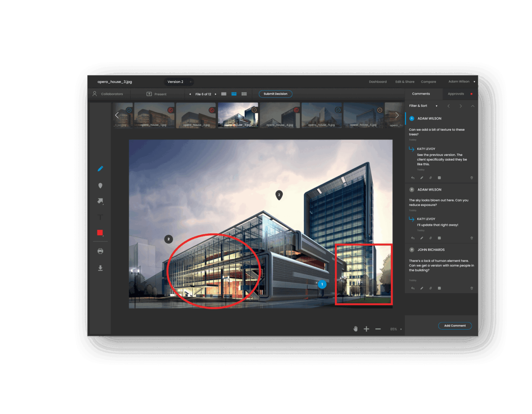Screen dimensions: 532x414
Task: Switch to grid thumbnail view
Action: coord(244,94)
